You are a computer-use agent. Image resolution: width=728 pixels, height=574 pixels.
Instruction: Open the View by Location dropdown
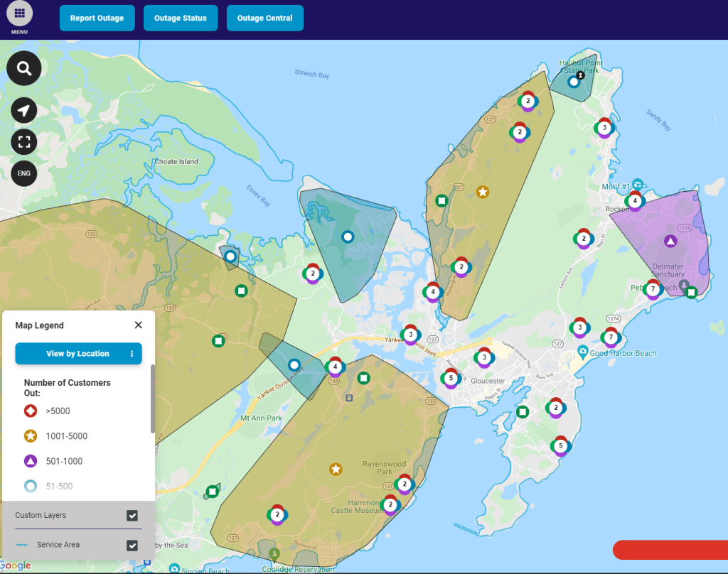[x=77, y=354]
